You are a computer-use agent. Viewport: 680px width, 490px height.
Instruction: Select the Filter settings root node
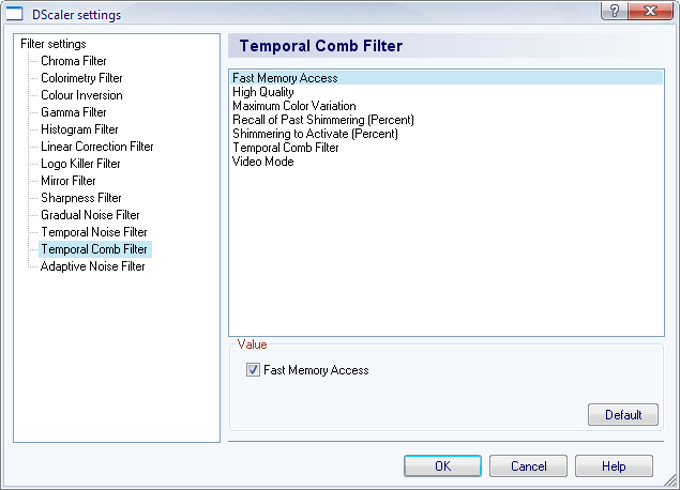pos(53,44)
